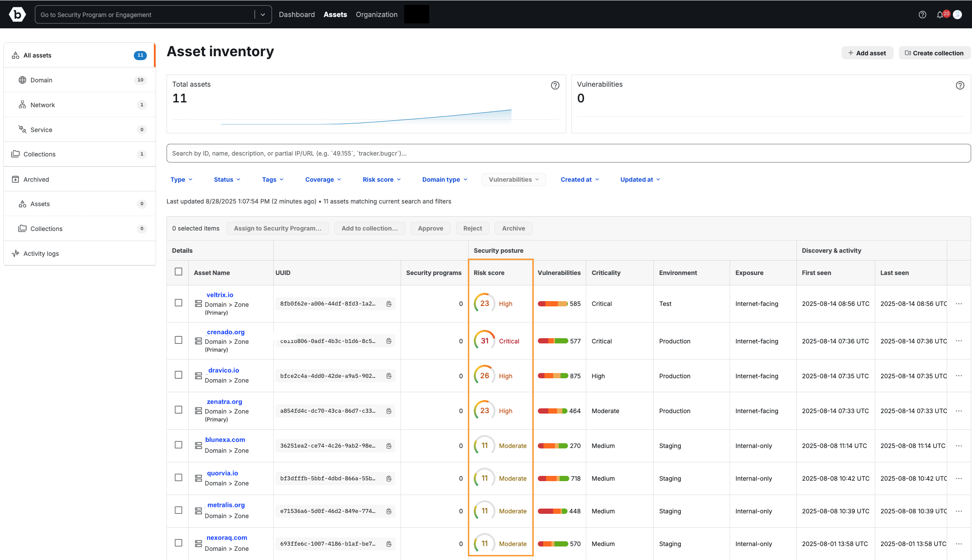Click the asset search input field
Image resolution: width=972 pixels, height=560 pixels.
pos(568,153)
